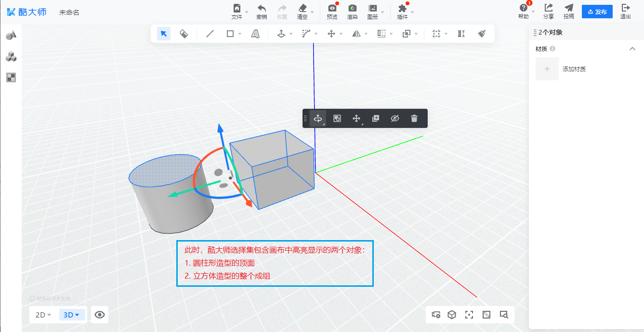Viewport: 644px width, 332px height.
Task: Select the line drawing tool
Action: click(x=210, y=34)
